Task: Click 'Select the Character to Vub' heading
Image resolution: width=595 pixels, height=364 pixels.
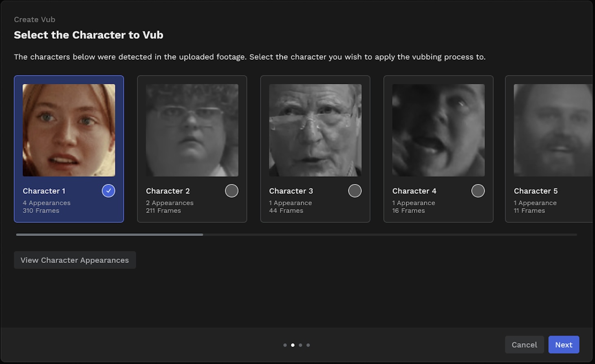Action: pyautogui.click(x=88, y=35)
